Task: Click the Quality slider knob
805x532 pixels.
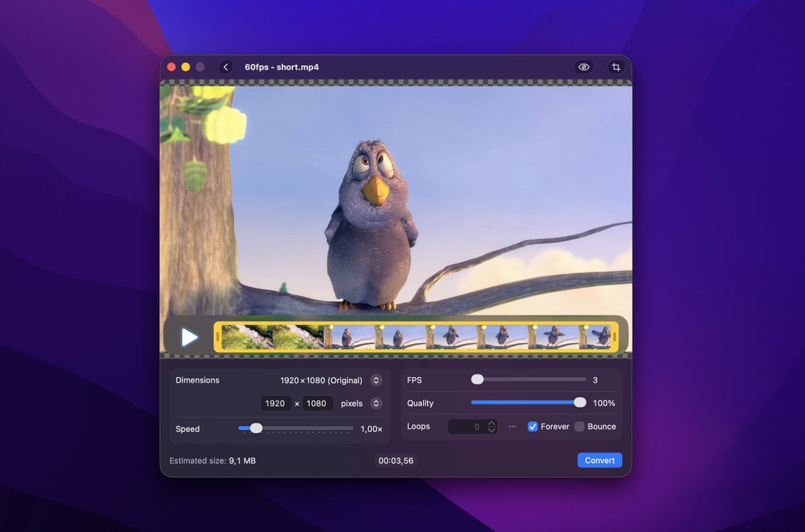Action: click(x=580, y=403)
